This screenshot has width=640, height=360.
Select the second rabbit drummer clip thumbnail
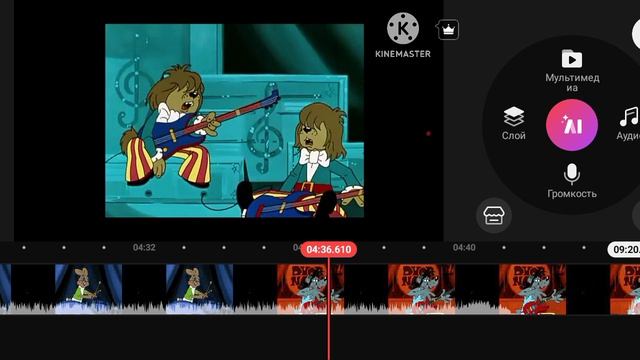(200, 289)
